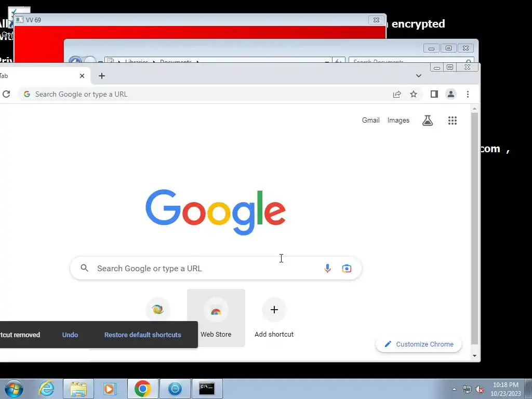Image resolution: width=532 pixels, height=399 pixels.
Task: Click the Show desktop strip
Action: 528,389
